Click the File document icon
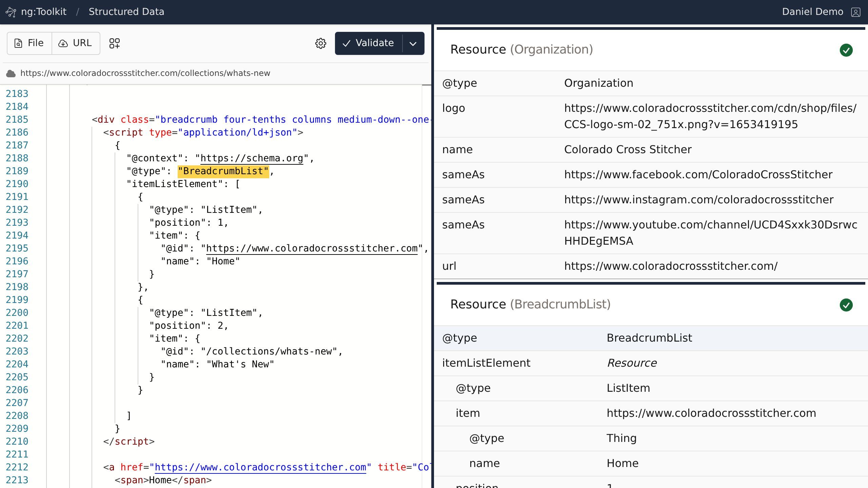The image size is (868, 488). coord(18,43)
